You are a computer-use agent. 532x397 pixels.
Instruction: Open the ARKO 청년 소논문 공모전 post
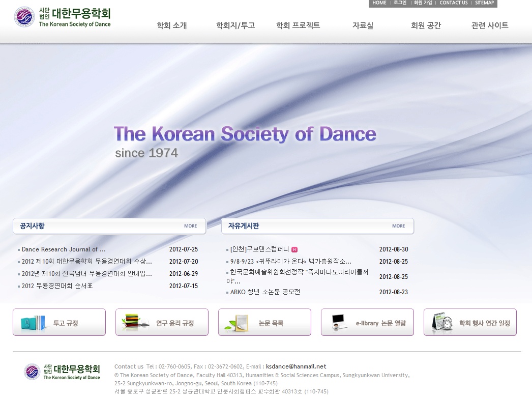[x=265, y=292]
